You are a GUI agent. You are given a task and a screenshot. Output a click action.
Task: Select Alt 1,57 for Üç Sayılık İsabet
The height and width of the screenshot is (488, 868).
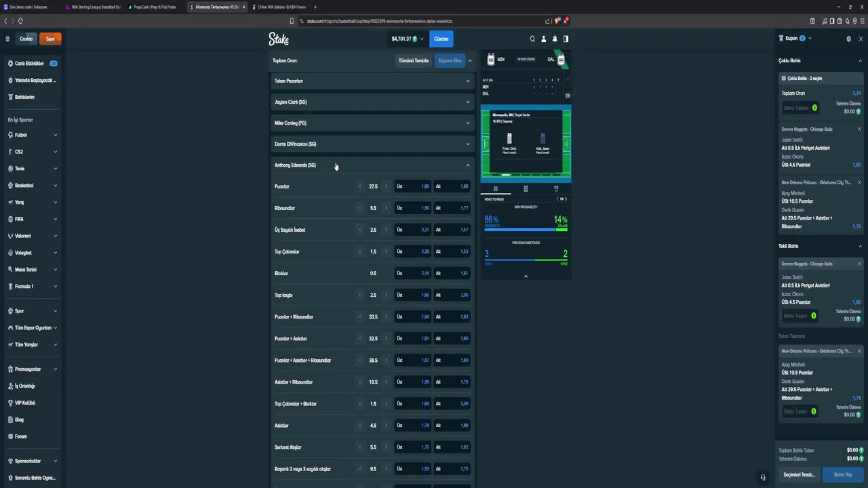[x=452, y=230]
